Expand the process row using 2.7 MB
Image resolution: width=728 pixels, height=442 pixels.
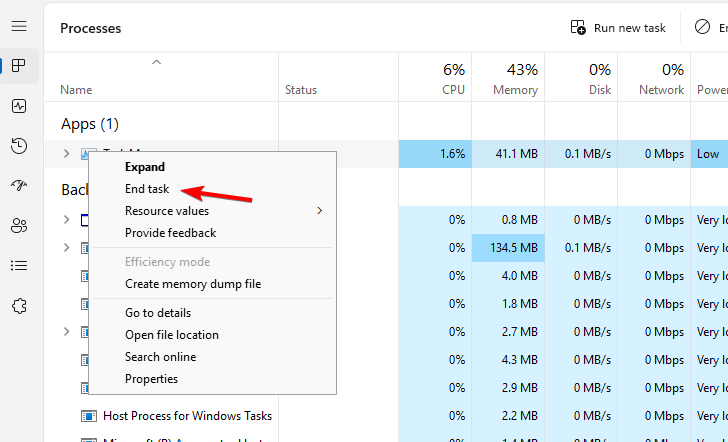pos(67,332)
